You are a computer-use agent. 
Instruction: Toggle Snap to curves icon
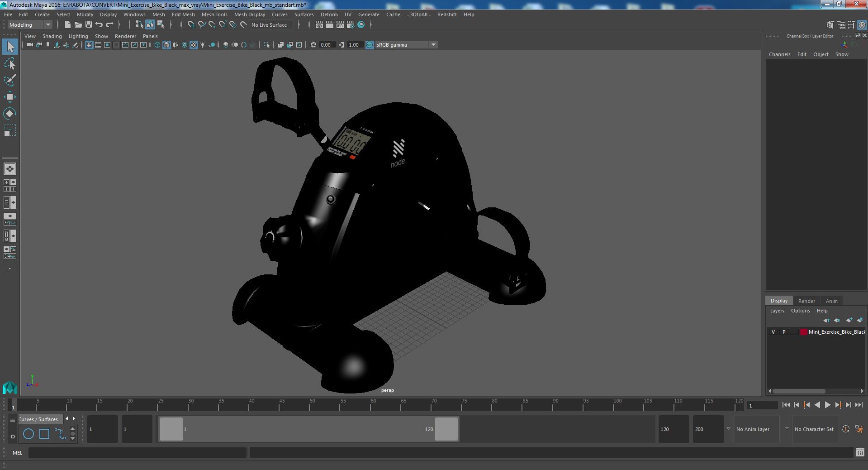202,25
